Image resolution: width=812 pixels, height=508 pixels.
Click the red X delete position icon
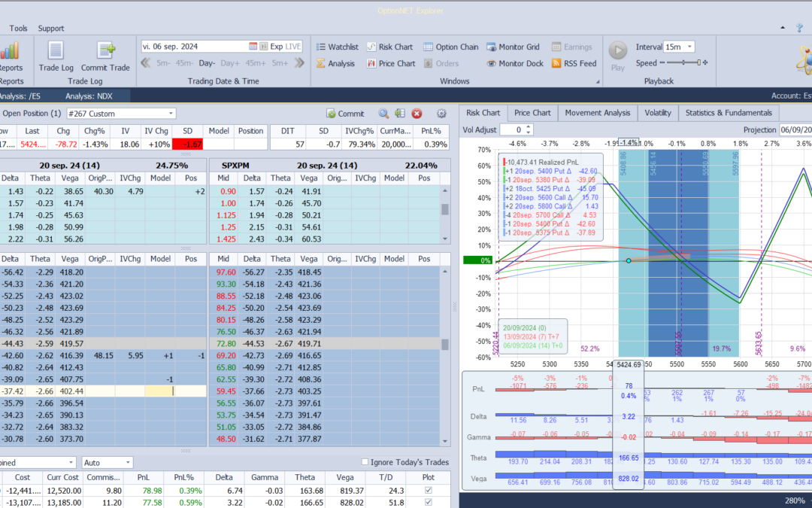pos(417,114)
